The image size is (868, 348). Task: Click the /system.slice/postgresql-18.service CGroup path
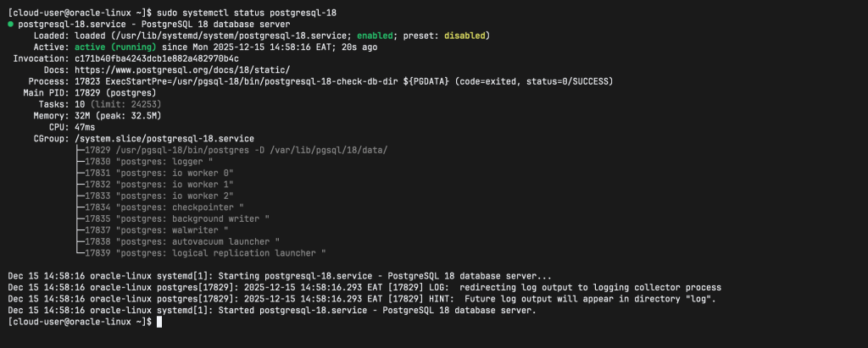click(164, 138)
